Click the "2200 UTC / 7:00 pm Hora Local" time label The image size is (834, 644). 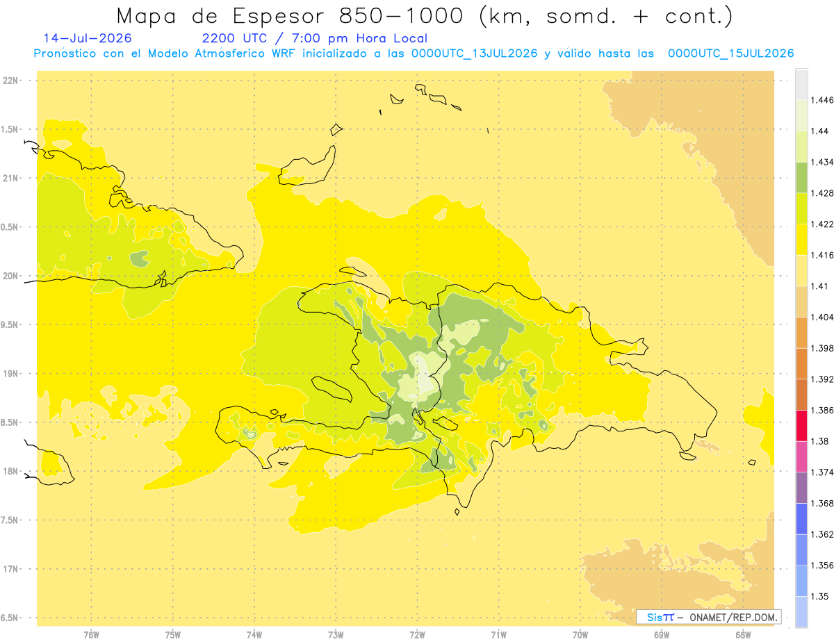tap(315, 38)
